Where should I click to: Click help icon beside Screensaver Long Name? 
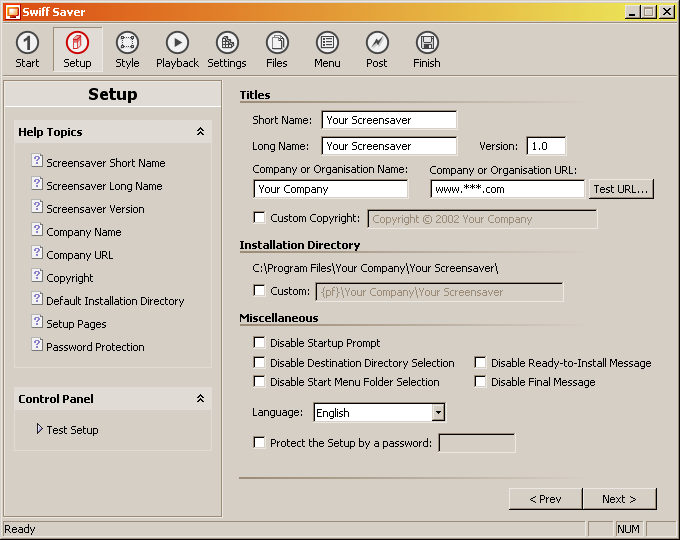pyautogui.click(x=37, y=184)
